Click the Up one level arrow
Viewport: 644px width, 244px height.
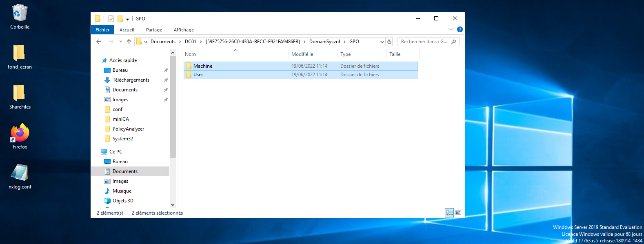pos(129,42)
